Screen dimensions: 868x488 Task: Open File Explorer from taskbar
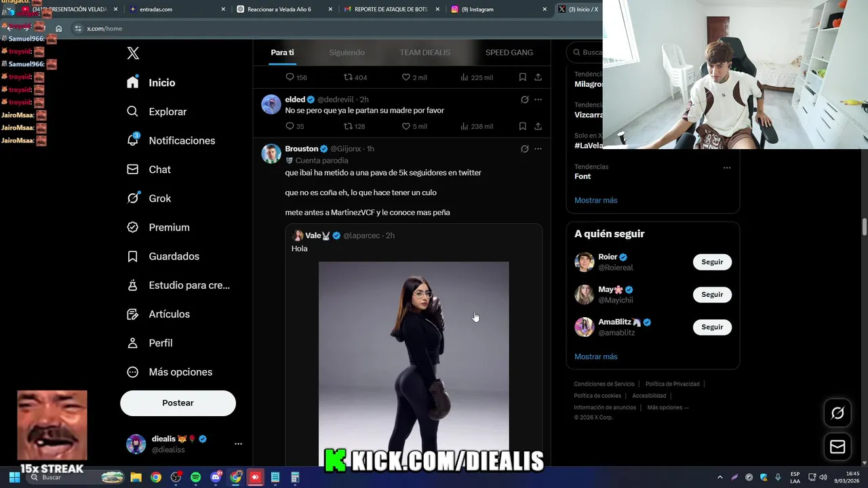pyautogui.click(x=136, y=477)
